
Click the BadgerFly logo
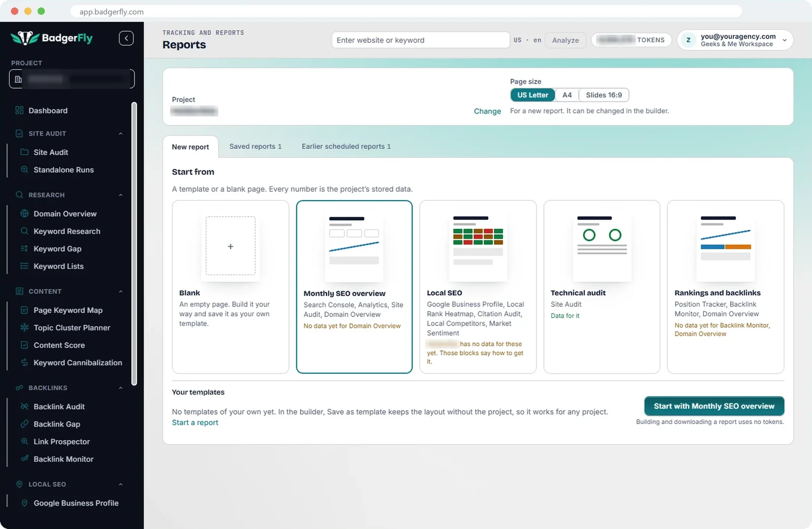pyautogui.click(x=52, y=38)
